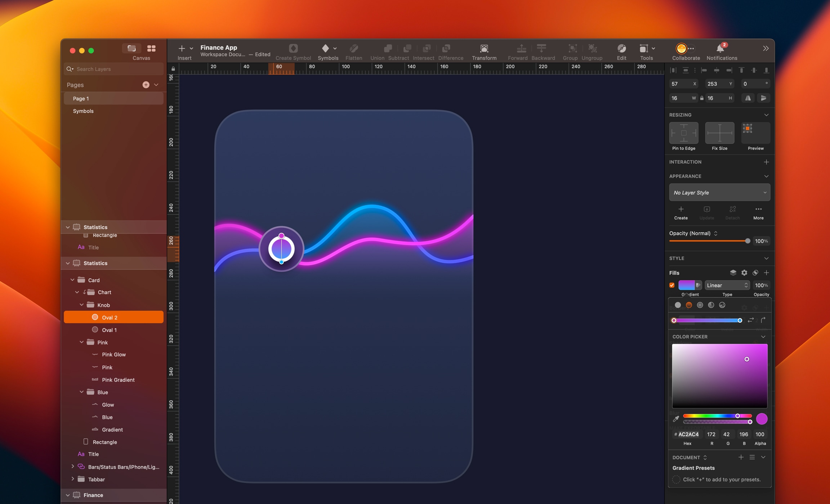
Task: Click the Collaborate avatar icon
Action: [x=681, y=48]
